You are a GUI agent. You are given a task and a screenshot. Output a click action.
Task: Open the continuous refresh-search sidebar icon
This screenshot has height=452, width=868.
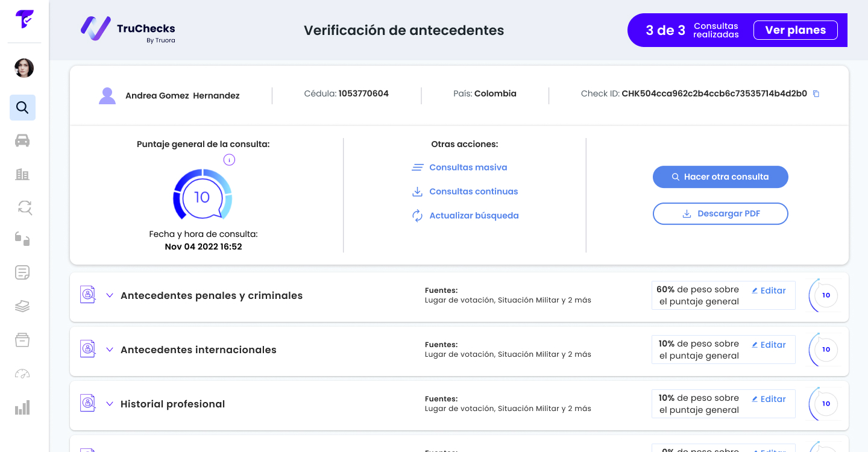24,207
